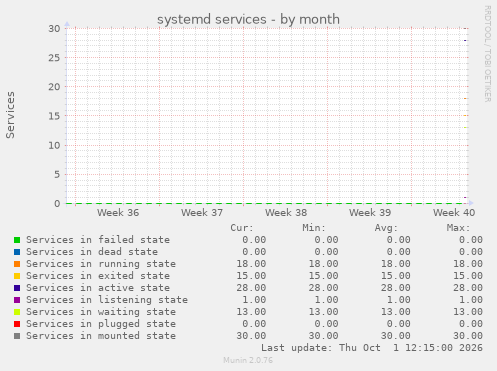Viewport: 497px width, 371px height.
Task: Click the lime waiting state swatch
Action: pos(17,312)
